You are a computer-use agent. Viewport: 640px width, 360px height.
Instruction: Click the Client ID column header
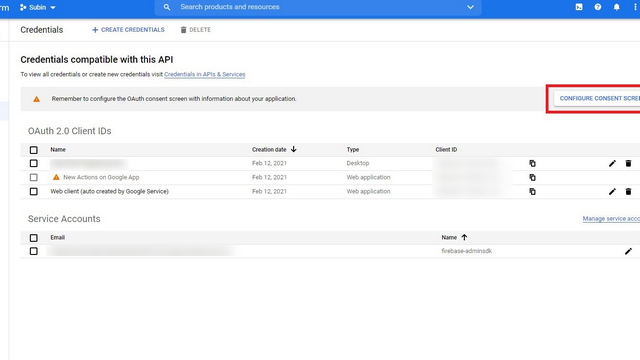tap(446, 149)
